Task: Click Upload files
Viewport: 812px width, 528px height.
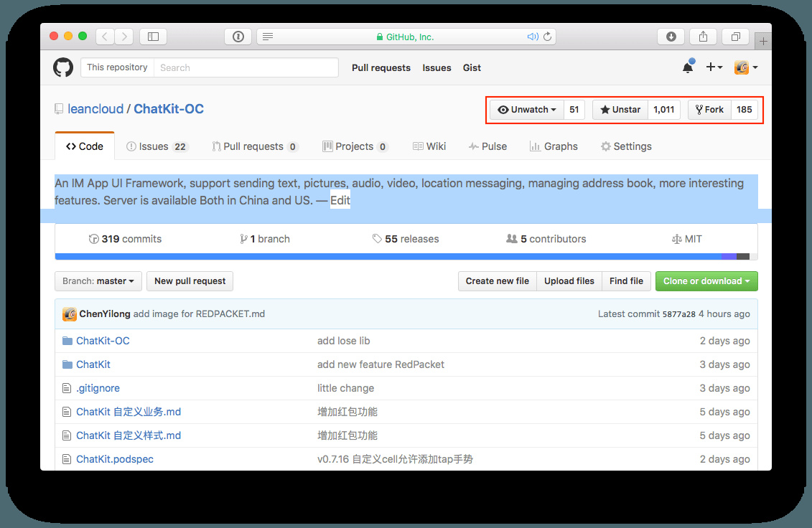Action: pos(569,281)
